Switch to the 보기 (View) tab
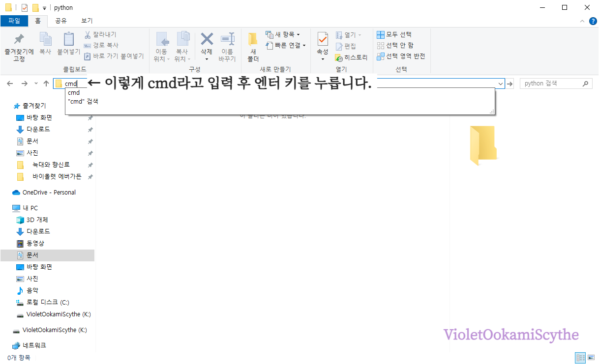Image resolution: width=599 pixels, height=364 pixels. [87, 21]
